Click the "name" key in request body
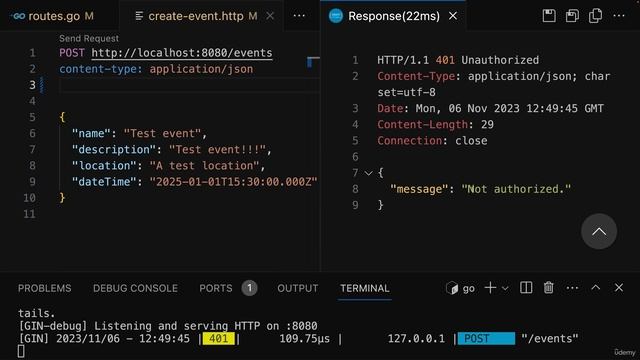Screen dimensions: 640x360 click(x=91, y=133)
